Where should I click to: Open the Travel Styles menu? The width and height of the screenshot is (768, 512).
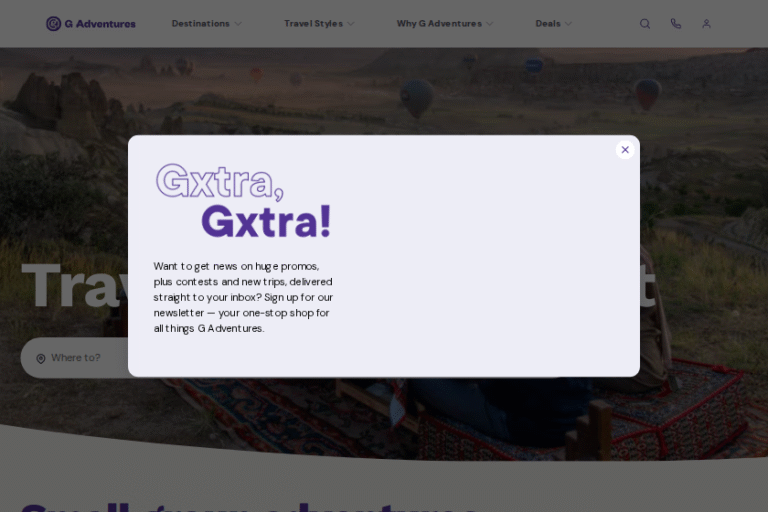[313, 24]
